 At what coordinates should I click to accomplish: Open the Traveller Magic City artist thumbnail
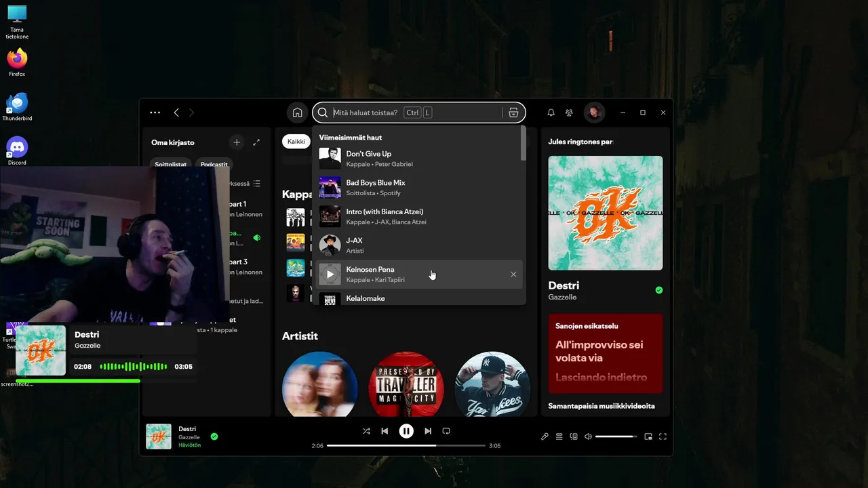(406, 384)
